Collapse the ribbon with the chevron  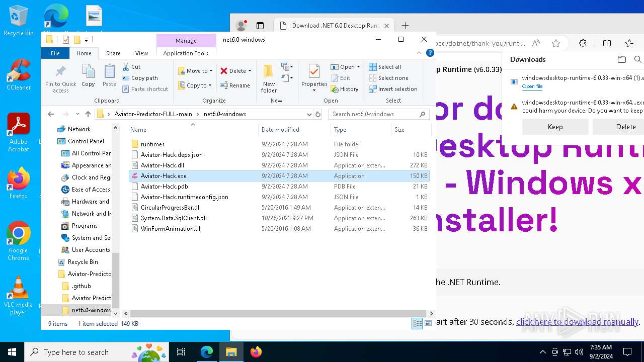coord(420,53)
